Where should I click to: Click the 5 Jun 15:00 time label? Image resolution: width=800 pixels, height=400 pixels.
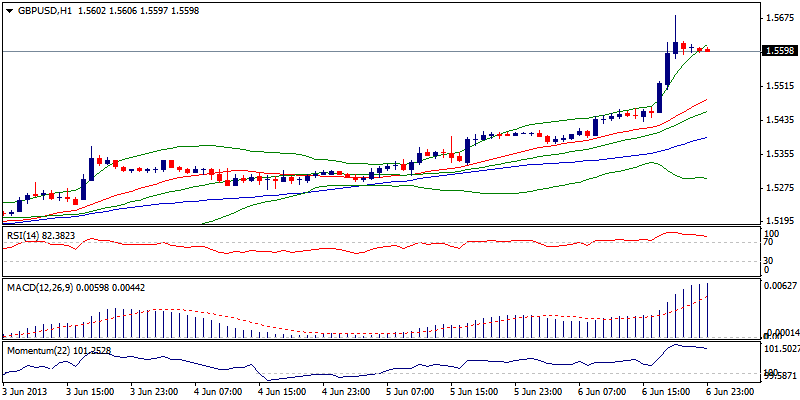pyautogui.click(x=475, y=391)
